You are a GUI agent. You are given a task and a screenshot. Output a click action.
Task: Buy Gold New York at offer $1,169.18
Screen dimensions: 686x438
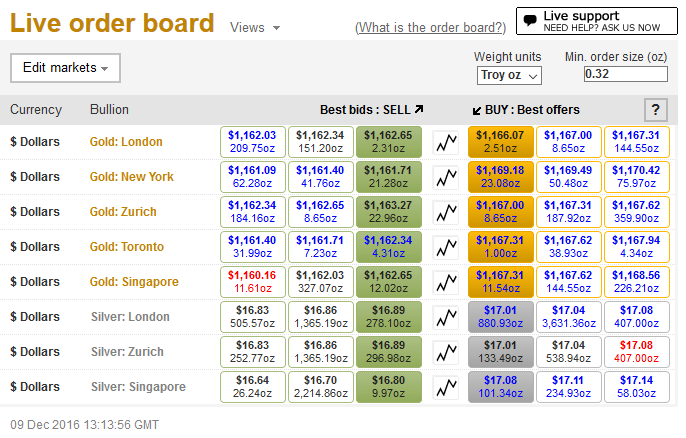[x=500, y=177]
